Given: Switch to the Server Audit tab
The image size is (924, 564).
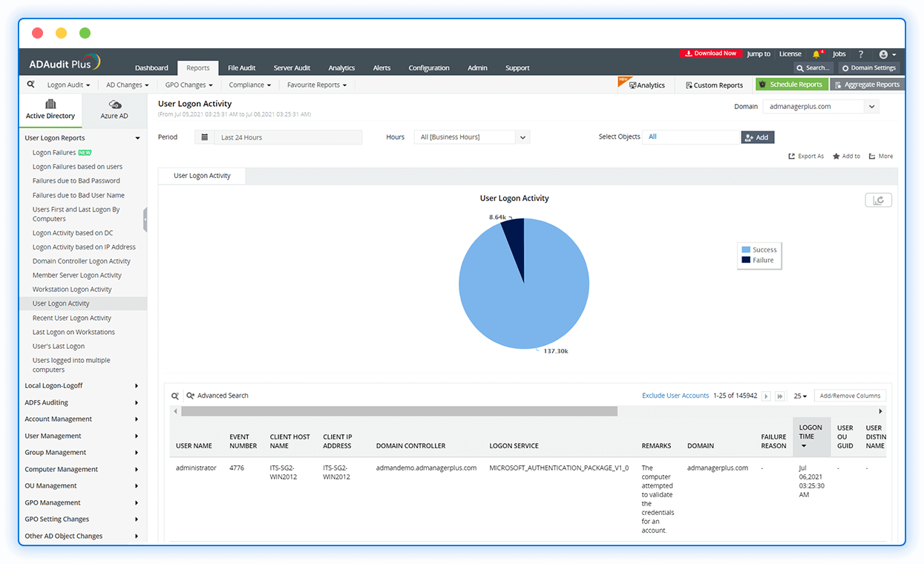Looking at the screenshot, I should 292,68.
